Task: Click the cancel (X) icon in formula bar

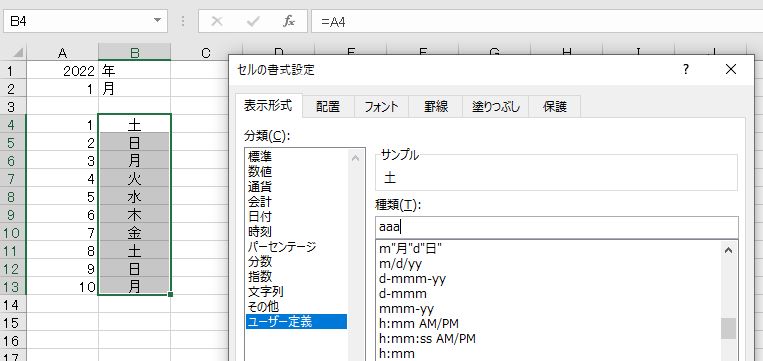Action: (x=217, y=21)
